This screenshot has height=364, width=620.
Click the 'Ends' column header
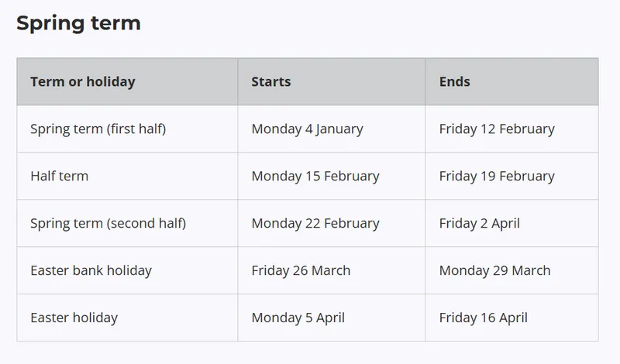(455, 81)
